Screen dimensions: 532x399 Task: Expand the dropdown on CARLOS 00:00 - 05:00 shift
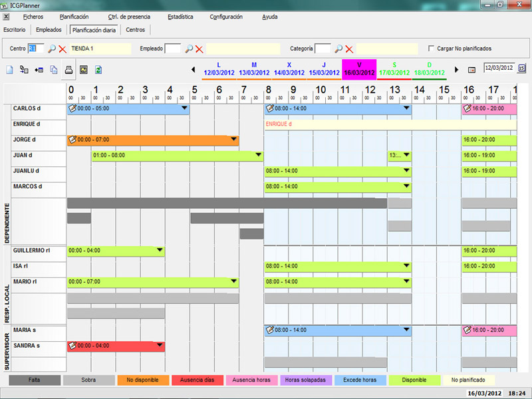click(184, 108)
